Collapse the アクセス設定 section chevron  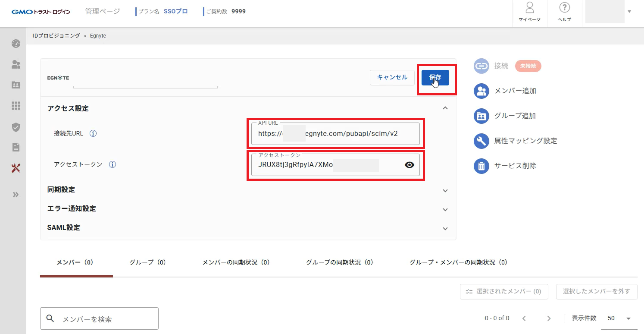click(x=445, y=108)
